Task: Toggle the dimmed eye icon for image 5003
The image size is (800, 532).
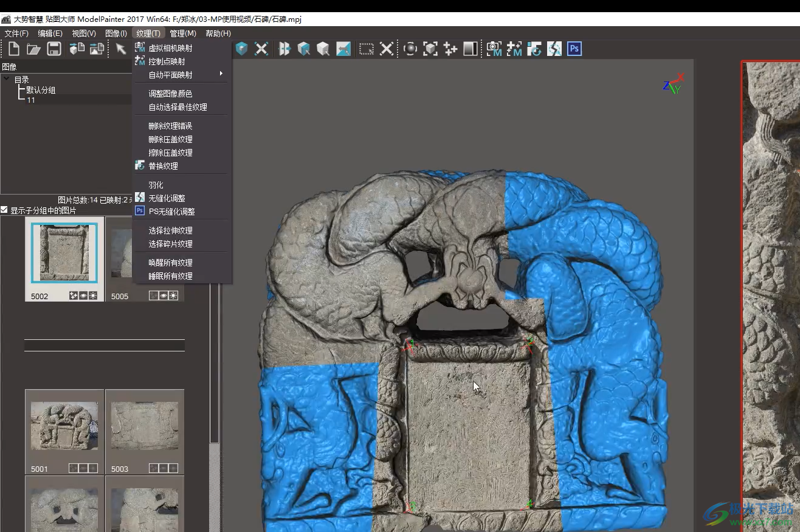Action: pos(164,468)
